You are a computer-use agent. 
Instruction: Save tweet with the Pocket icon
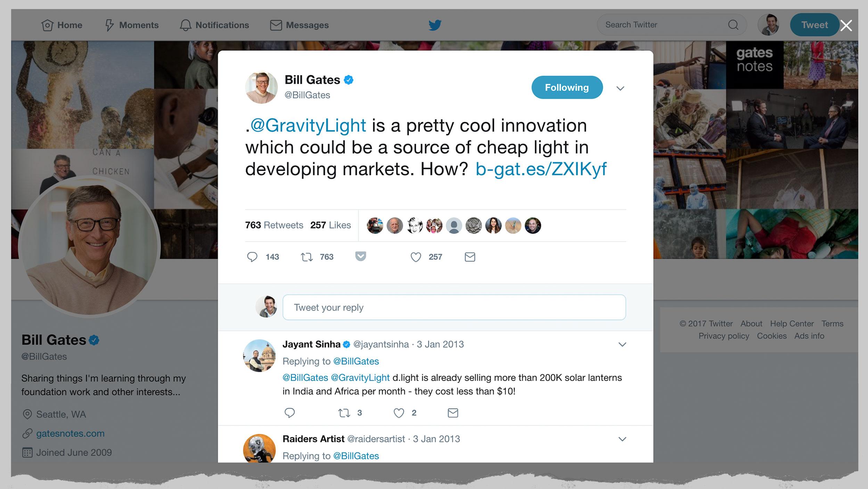coord(361,256)
